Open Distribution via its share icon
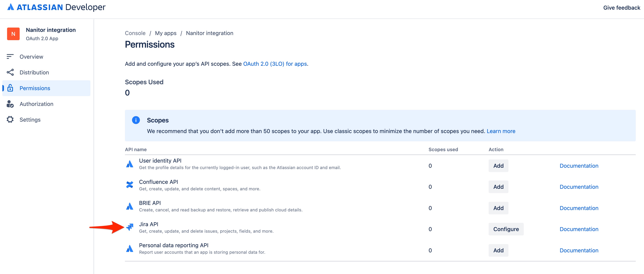This screenshot has width=644, height=274. click(x=10, y=72)
